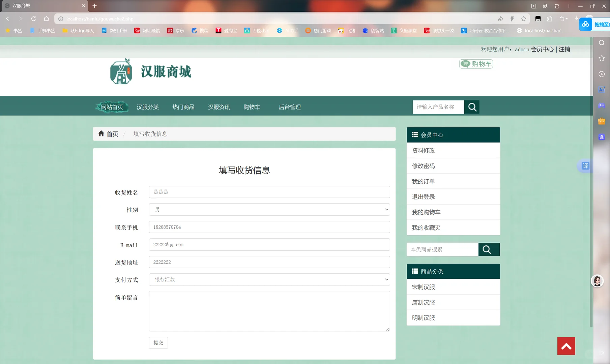Open 修改密码 in member sidebar
Screen dimensions: 610x364
tap(453, 166)
